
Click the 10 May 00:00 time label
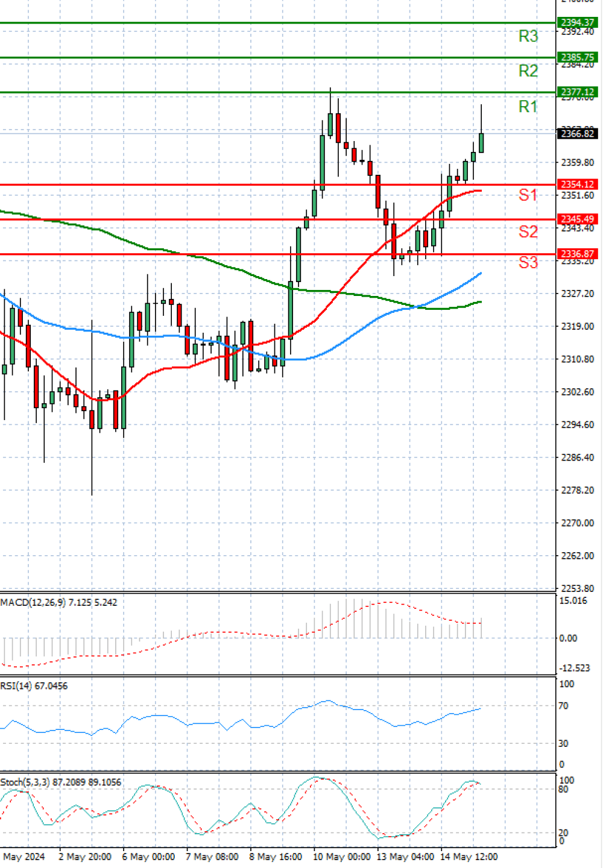point(343,857)
